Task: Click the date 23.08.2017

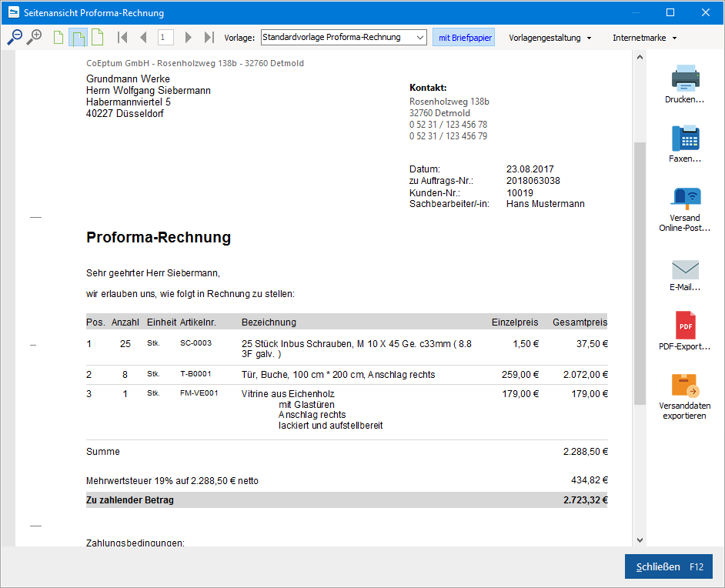Action: tap(530, 169)
